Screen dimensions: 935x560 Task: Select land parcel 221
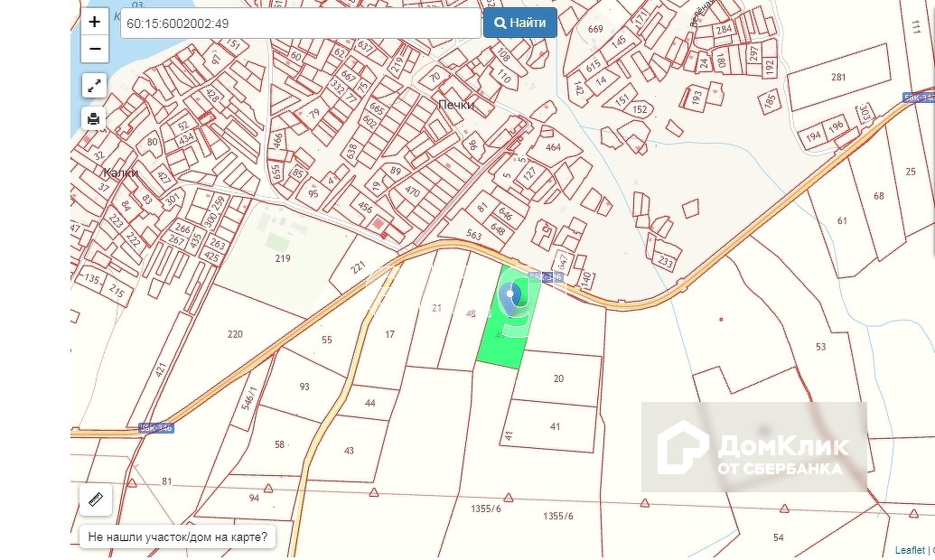358,267
